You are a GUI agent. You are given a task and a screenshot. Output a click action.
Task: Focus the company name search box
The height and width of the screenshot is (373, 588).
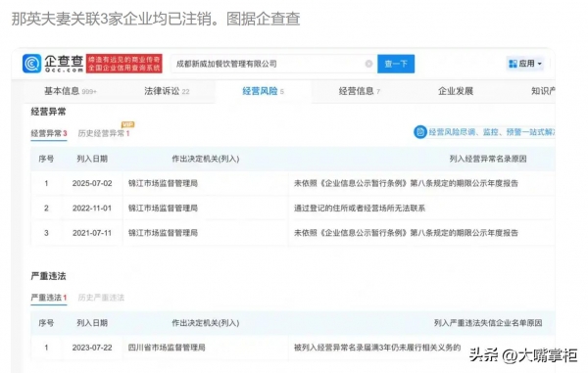coord(273,64)
